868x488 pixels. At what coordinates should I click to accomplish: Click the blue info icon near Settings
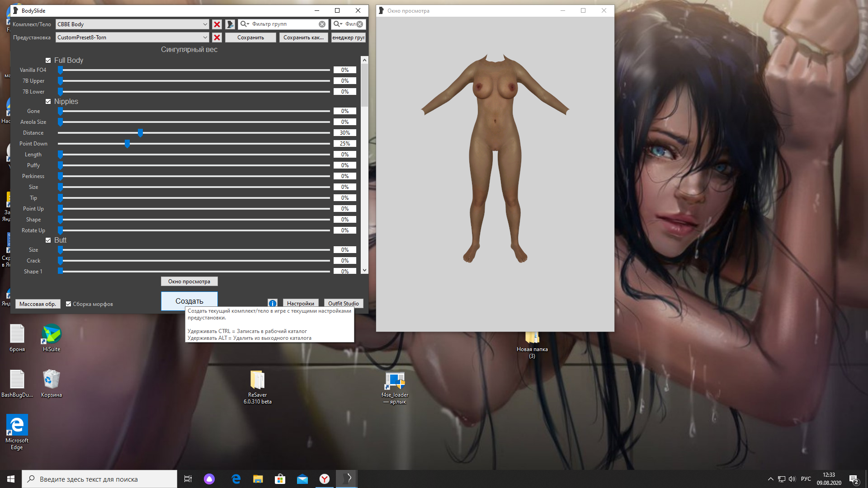(272, 304)
